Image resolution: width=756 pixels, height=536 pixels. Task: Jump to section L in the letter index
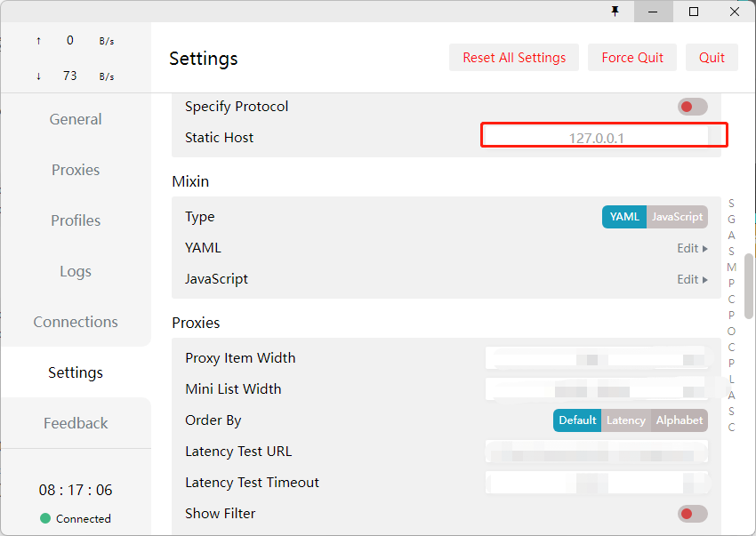(731, 380)
